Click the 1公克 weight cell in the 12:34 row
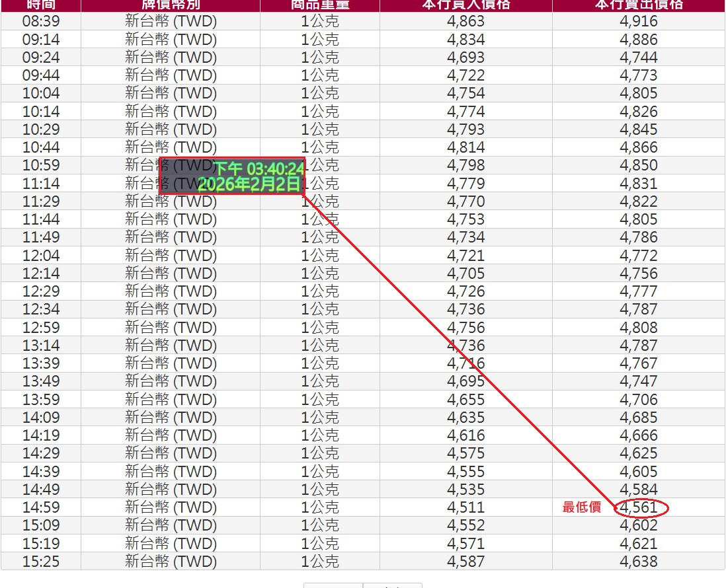The height and width of the screenshot is (588, 726). coord(319,309)
